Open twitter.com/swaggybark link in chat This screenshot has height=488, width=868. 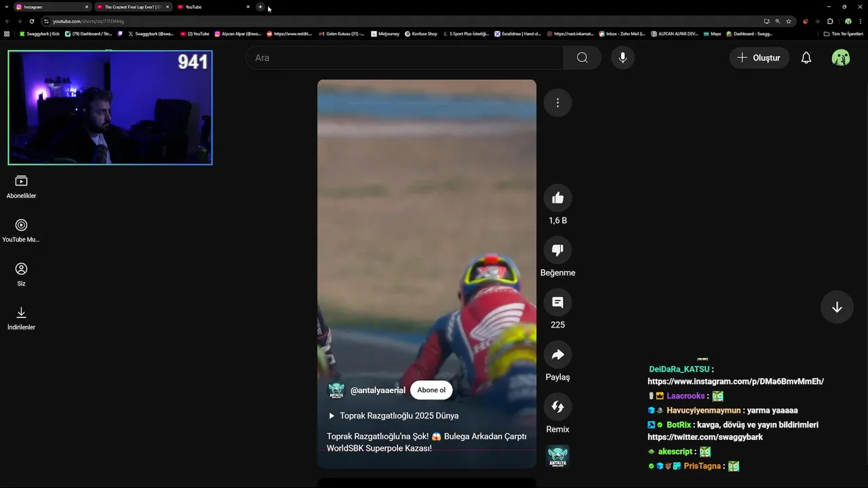click(x=705, y=437)
